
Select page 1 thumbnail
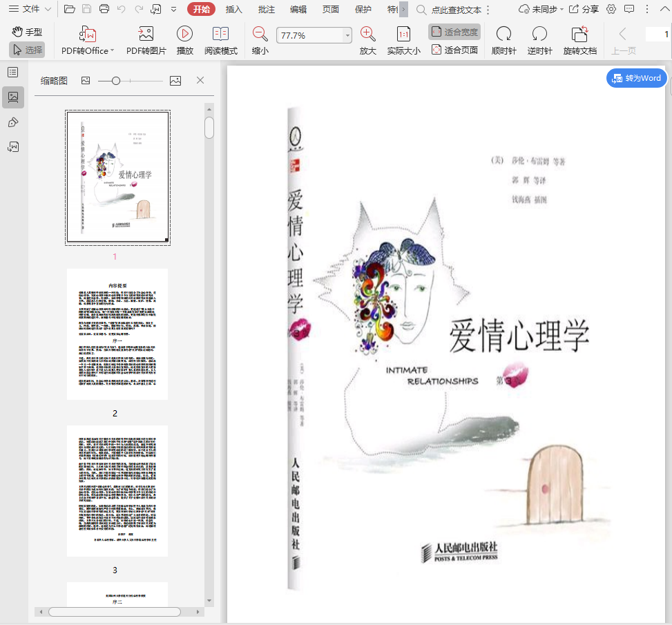(x=117, y=177)
